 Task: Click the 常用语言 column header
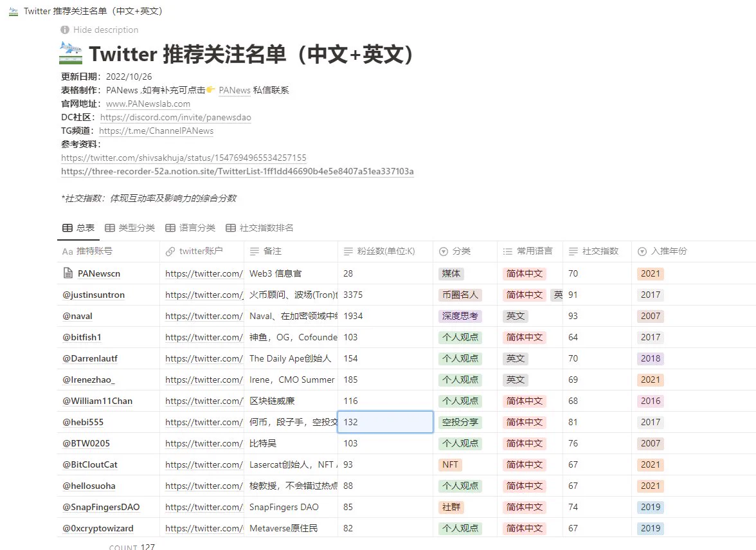click(x=530, y=252)
